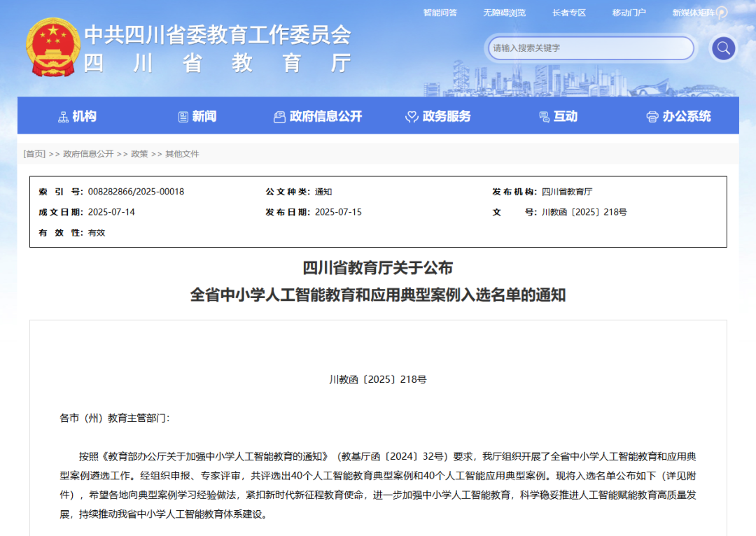Select the 新闻 navigation item
The image size is (756, 536).
click(x=204, y=117)
